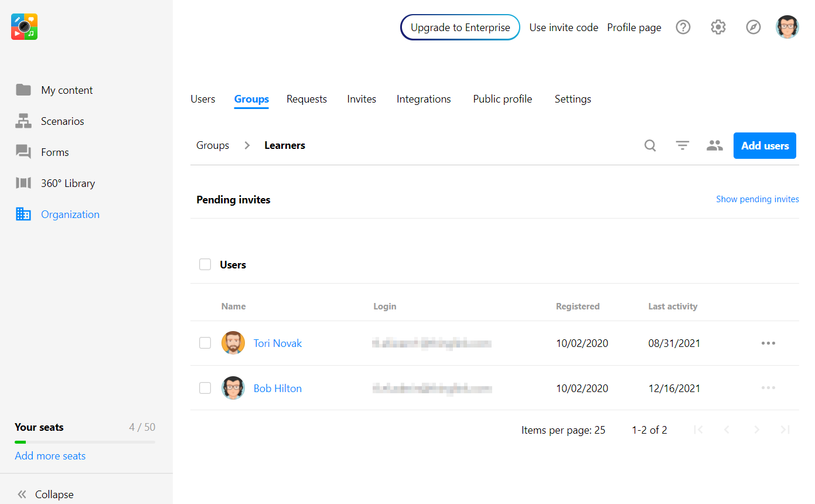Open Tori Novak's user name link
Screen dimensions: 815x504
point(278,343)
